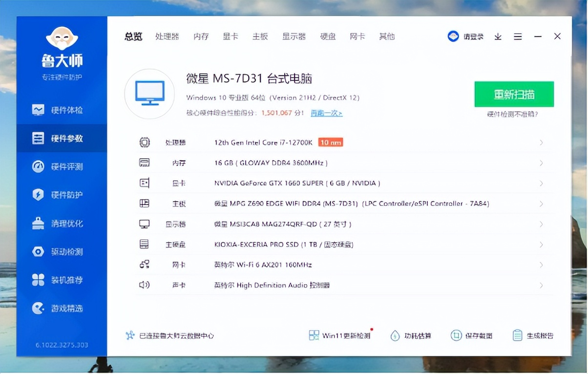Switch to the 显卡 tab
Screen dimensions: 588x374
click(x=230, y=36)
